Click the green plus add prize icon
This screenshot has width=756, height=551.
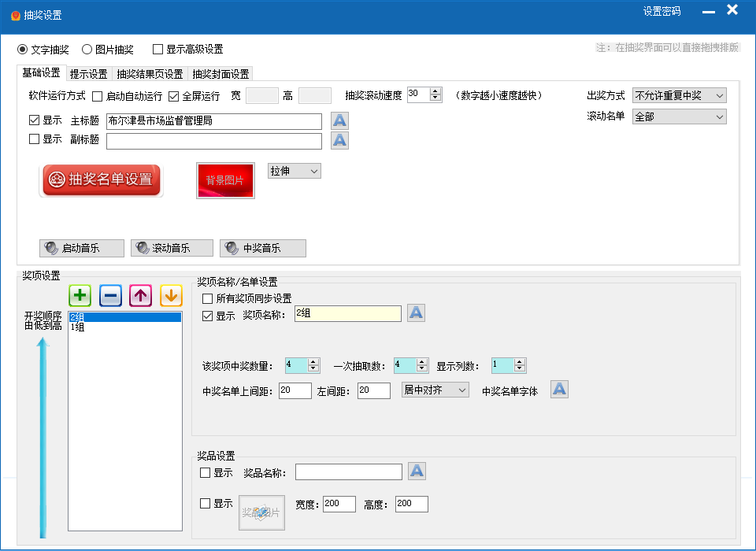(80, 296)
